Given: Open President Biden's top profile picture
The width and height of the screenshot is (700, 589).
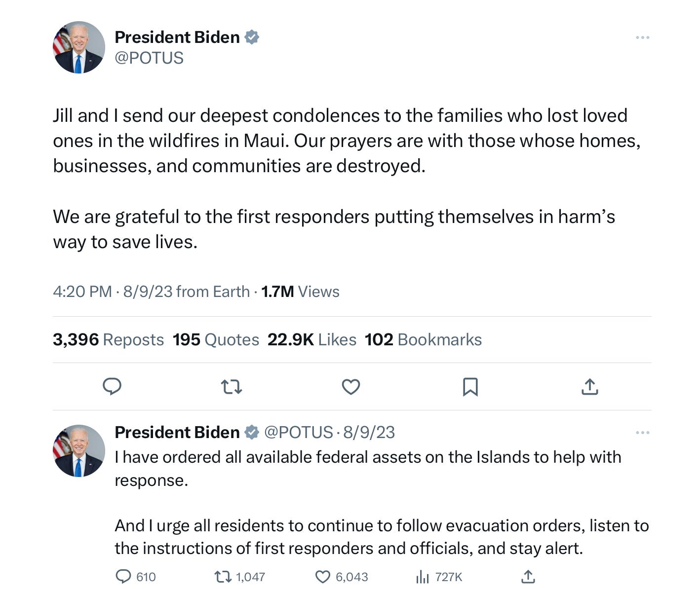Looking at the screenshot, I should click(79, 47).
